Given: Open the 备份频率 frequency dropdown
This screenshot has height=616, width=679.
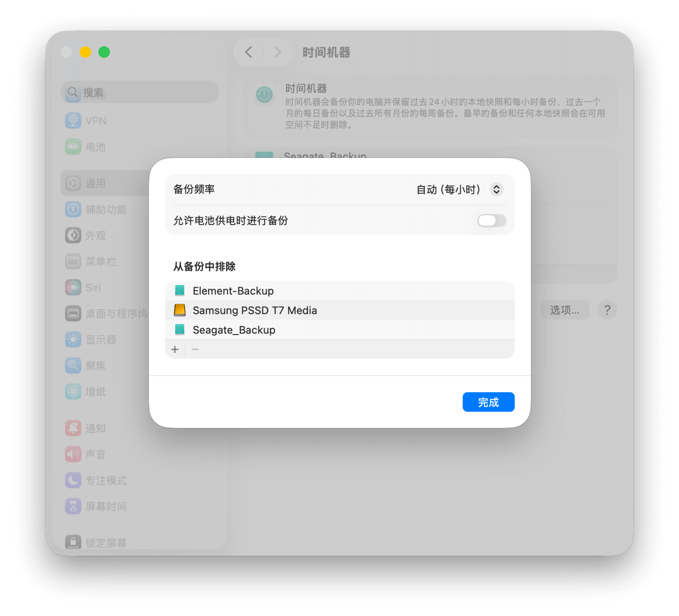Looking at the screenshot, I should point(460,189).
